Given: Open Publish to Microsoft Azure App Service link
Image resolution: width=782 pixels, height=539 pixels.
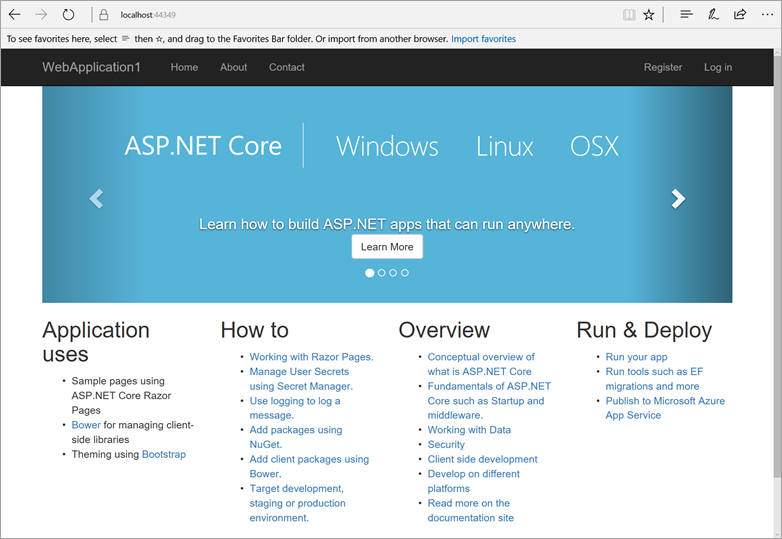Looking at the screenshot, I should click(665, 408).
